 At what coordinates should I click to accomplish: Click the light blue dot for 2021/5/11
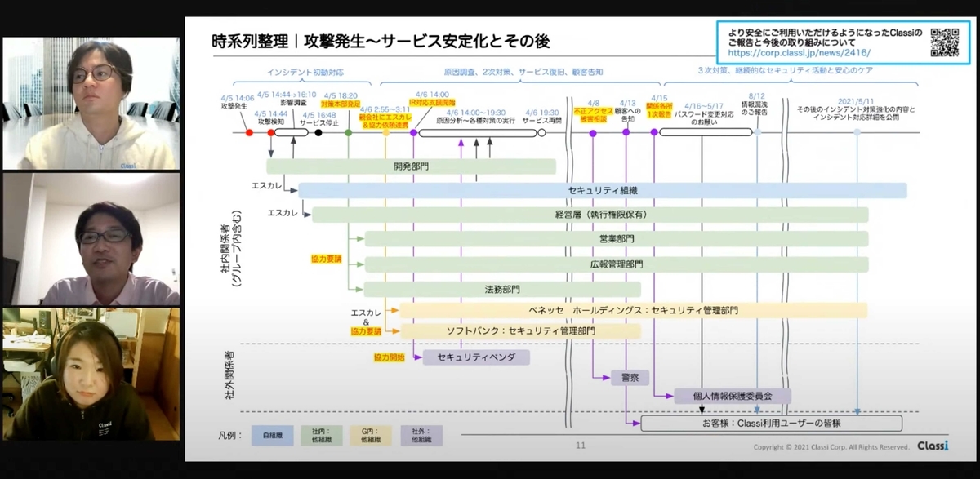point(857,132)
